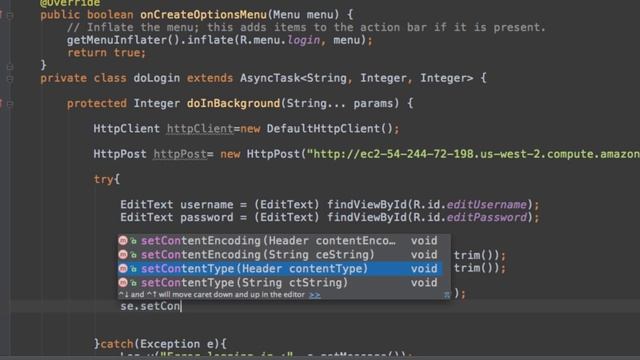The width and height of the screenshot is (640, 360).
Task: Click AsyncTask in the class declaration
Action: (x=270, y=78)
